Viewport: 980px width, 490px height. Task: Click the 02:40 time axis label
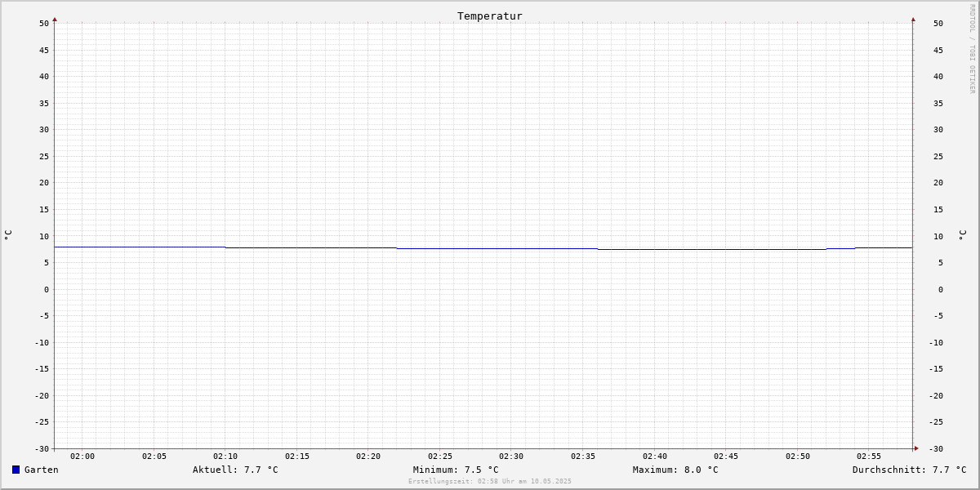(655, 457)
